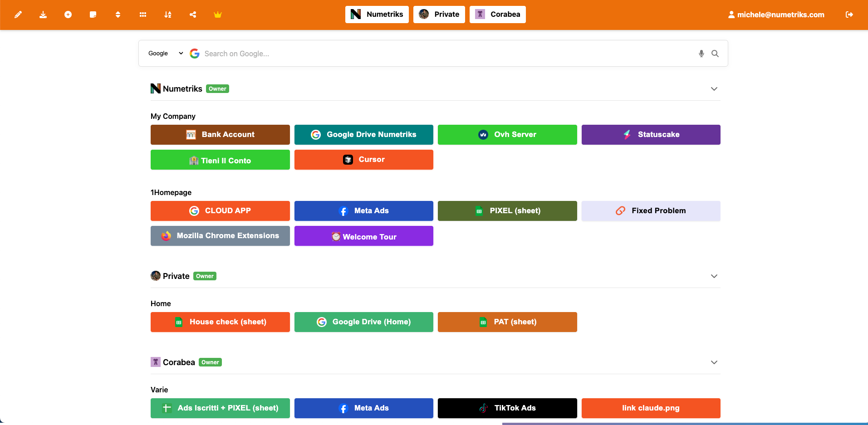The height and width of the screenshot is (425, 868).
Task: Open the Bank Account bookmark
Action: pos(220,135)
